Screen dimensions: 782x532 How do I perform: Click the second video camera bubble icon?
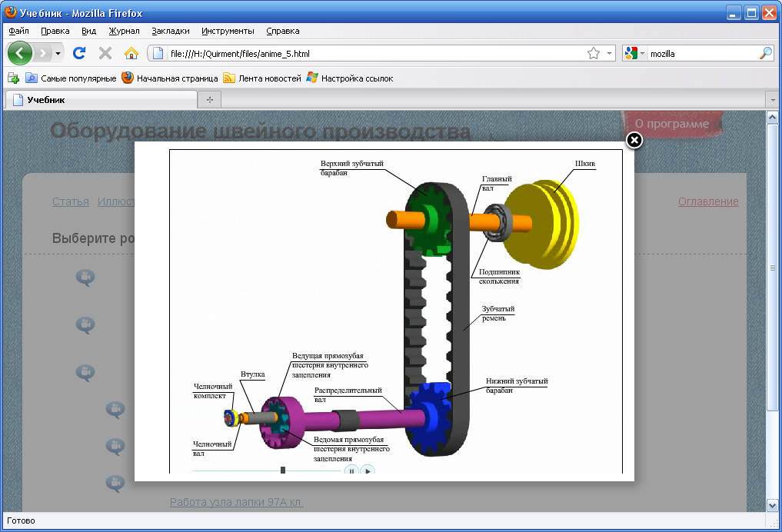(x=85, y=325)
